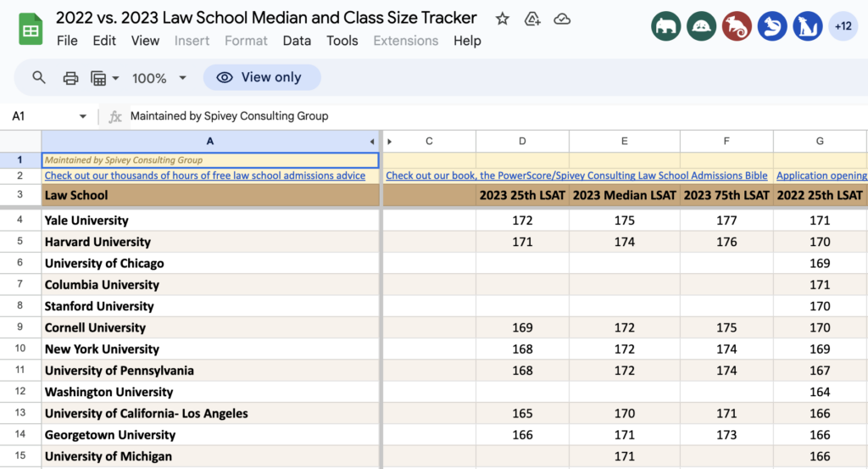868x469 pixels.
Task: Click the print icon
Action: pyautogui.click(x=70, y=78)
